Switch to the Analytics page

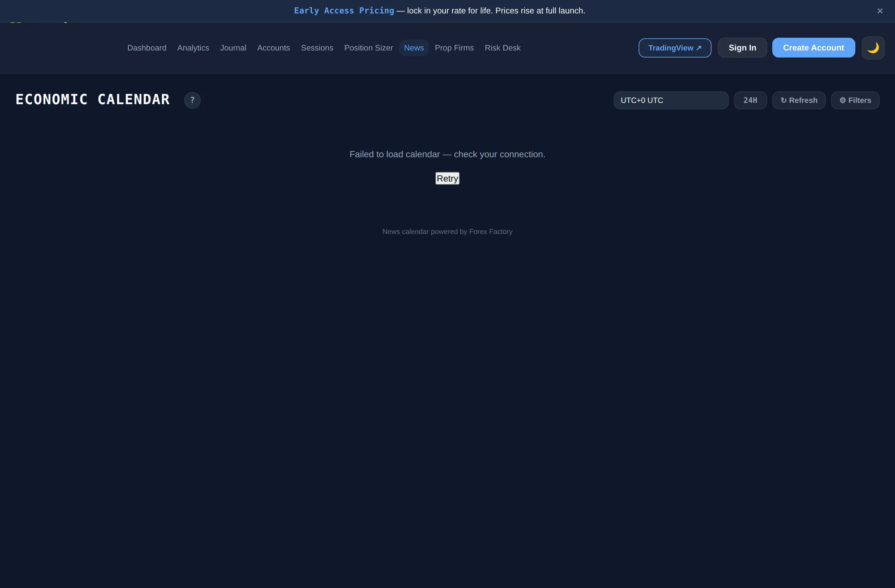coord(193,48)
